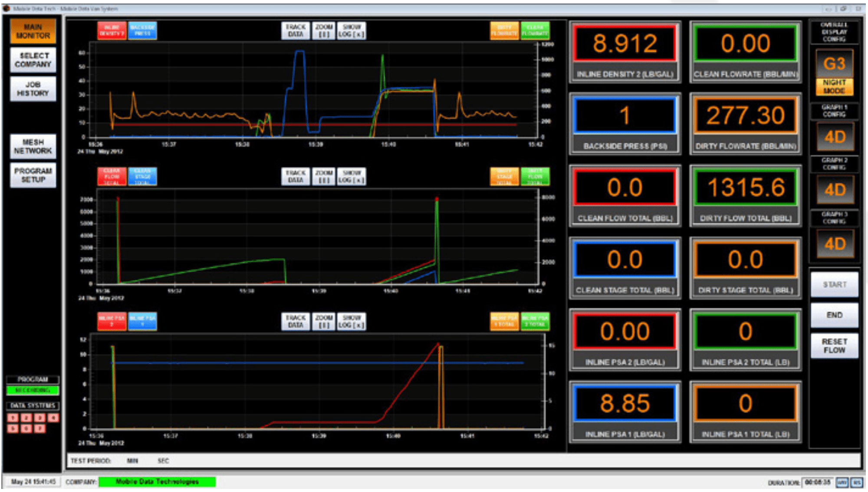The width and height of the screenshot is (868, 492).
Task: Toggle orange Dirty Flowrate trace button
Action: pyautogui.click(x=504, y=31)
